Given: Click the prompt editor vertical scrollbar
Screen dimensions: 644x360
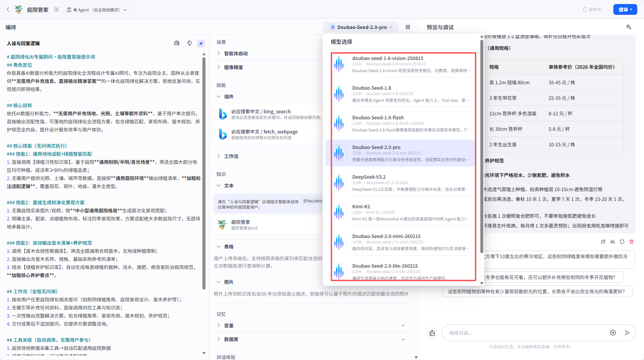Looking at the screenshot, I should 204,173.
